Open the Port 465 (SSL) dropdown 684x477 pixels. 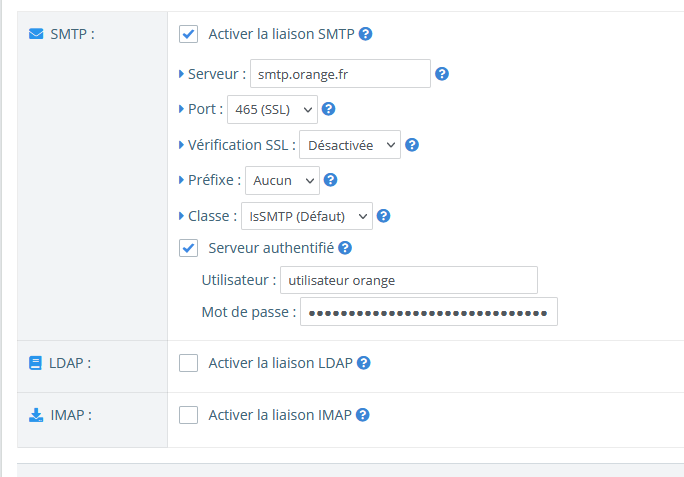pyautogui.click(x=272, y=110)
